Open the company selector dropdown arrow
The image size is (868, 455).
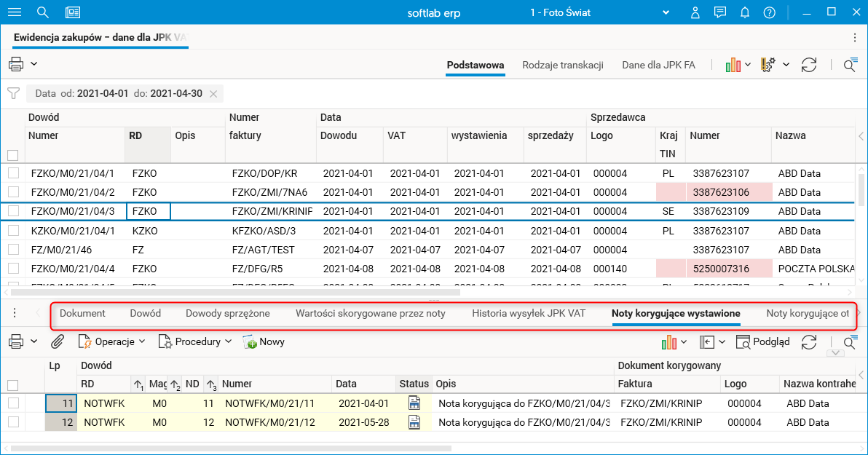pos(665,12)
